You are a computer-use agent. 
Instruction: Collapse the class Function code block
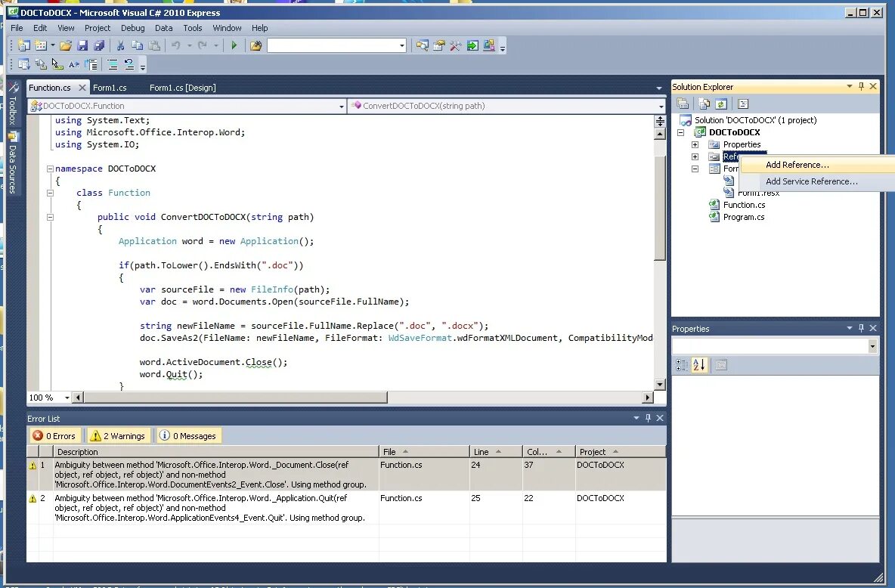click(x=50, y=193)
